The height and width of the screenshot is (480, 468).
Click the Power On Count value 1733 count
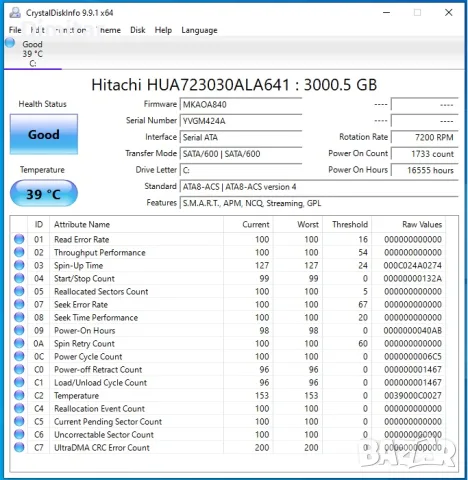[425, 154]
